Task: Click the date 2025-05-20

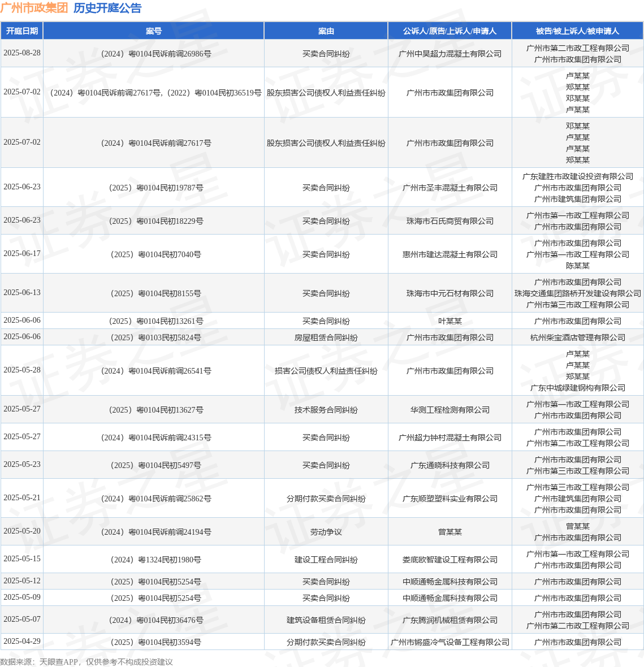Action: (x=22, y=531)
